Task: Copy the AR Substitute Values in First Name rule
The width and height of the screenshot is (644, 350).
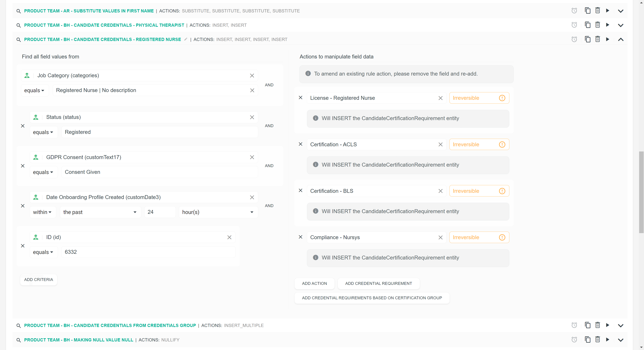Action: point(588,11)
